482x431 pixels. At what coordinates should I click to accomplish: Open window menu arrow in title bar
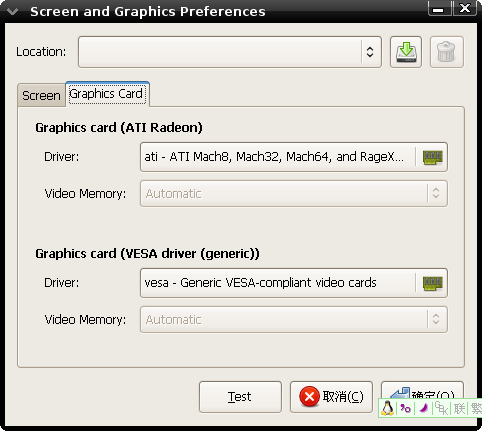13,12
